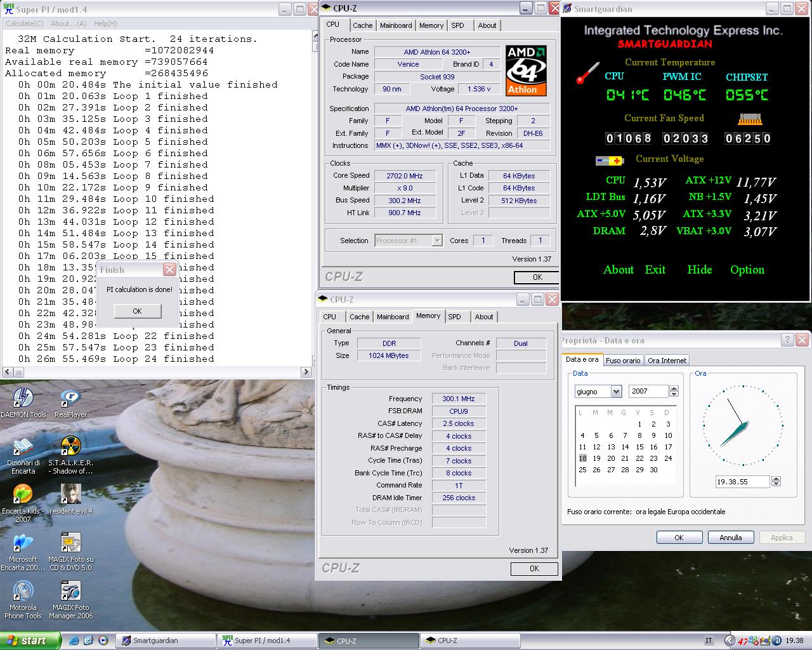Click the Super PI horizontal scrollbar right arrow
Viewport: 812px width, 650px height.
click(306, 372)
